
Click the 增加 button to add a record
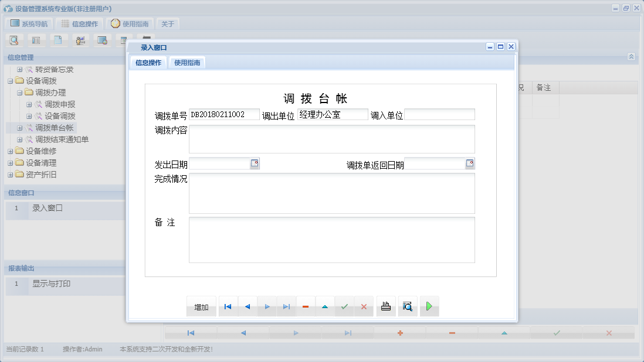pyautogui.click(x=201, y=306)
